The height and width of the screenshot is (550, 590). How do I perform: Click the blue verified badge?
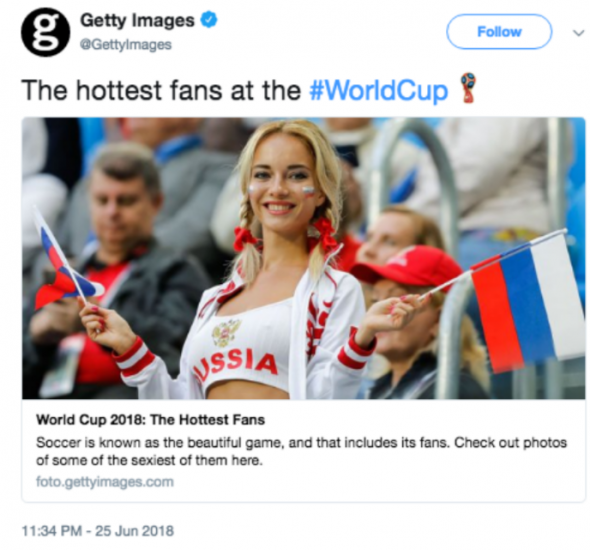pos(208,20)
